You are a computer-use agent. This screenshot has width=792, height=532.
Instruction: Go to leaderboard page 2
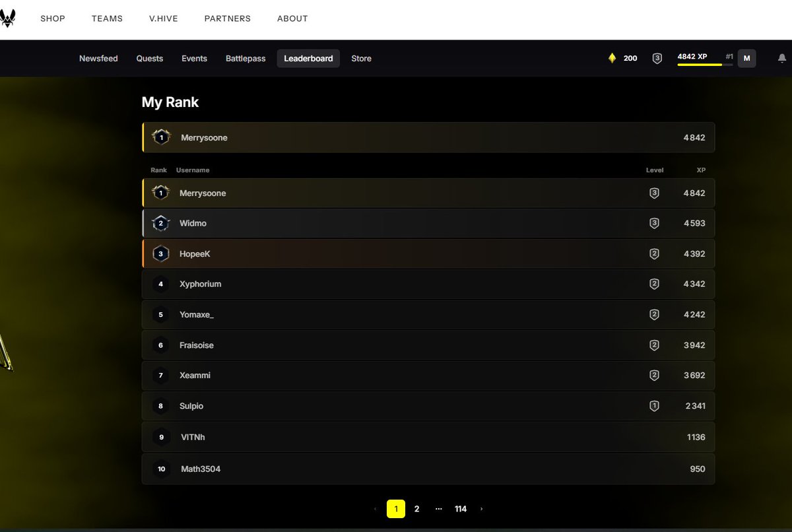coord(416,509)
